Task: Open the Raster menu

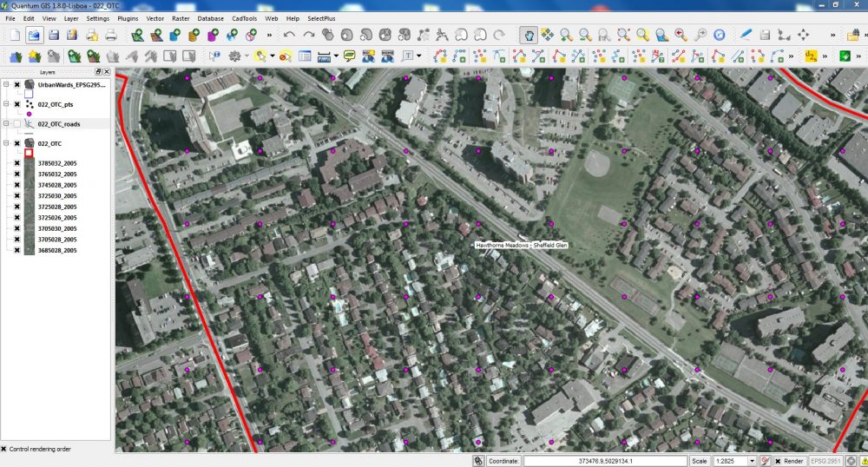Action: click(x=181, y=17)
